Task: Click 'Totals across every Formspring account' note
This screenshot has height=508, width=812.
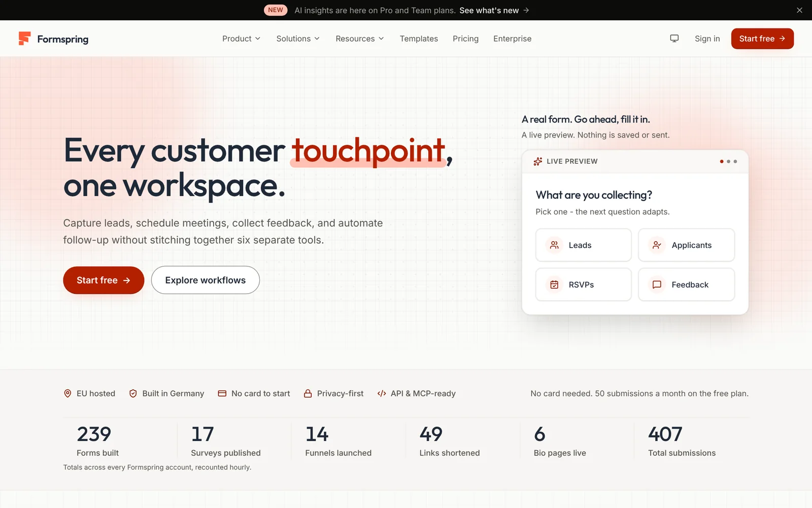Action: (x=157, y=467)
